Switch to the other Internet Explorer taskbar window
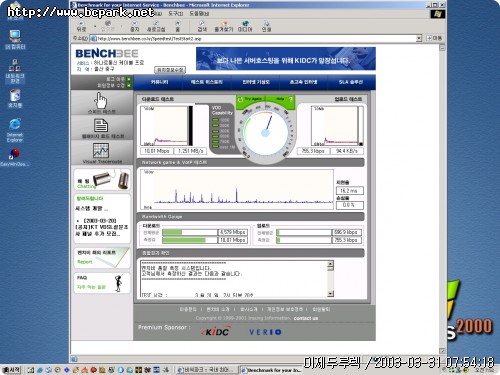Screen dimensions: 500x375 point(207,370)
